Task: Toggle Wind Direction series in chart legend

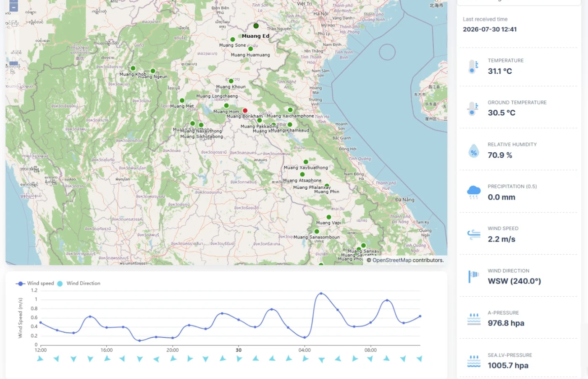Action: point(79,283)
